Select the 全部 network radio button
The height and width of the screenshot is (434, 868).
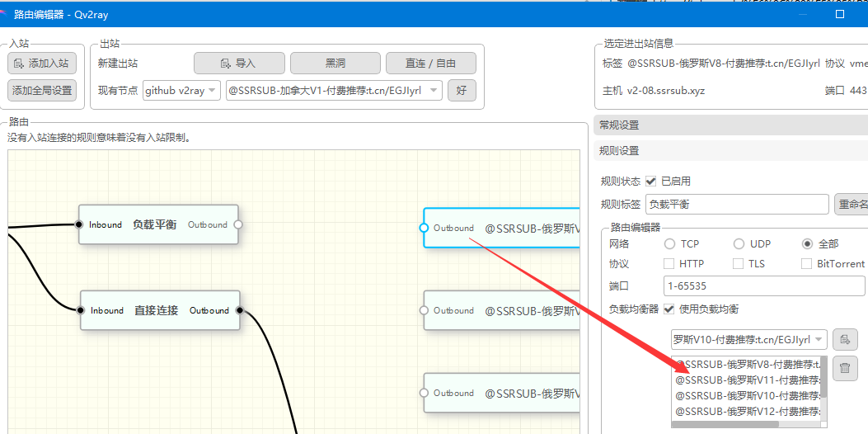pyautogui.click(x=808, y=244)
